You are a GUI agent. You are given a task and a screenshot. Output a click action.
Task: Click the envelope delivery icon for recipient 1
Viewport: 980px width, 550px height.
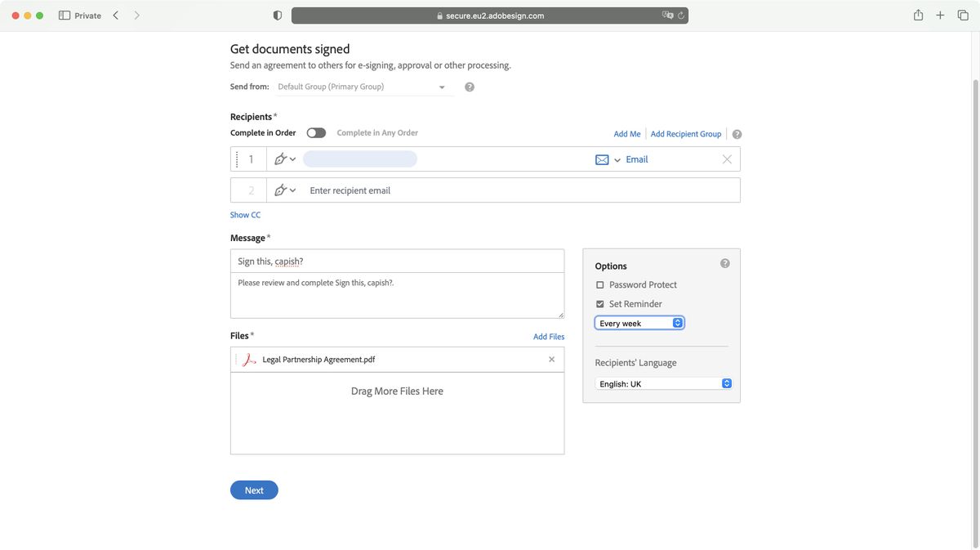(x=603, y=159)
